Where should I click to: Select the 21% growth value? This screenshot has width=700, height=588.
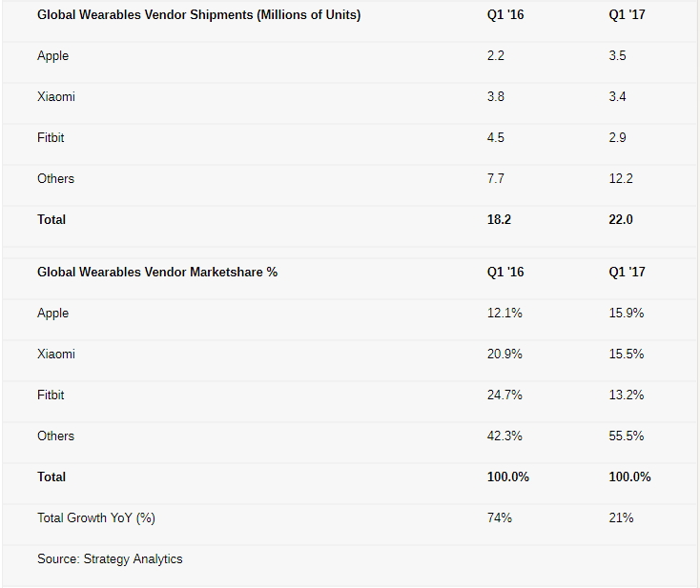(x=621, y=518)
